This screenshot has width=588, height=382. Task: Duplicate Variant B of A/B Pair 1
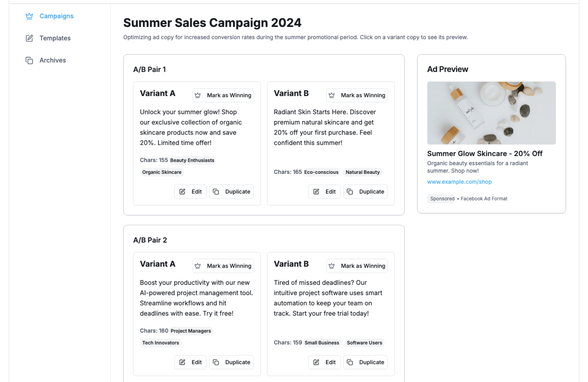(365, 192)
